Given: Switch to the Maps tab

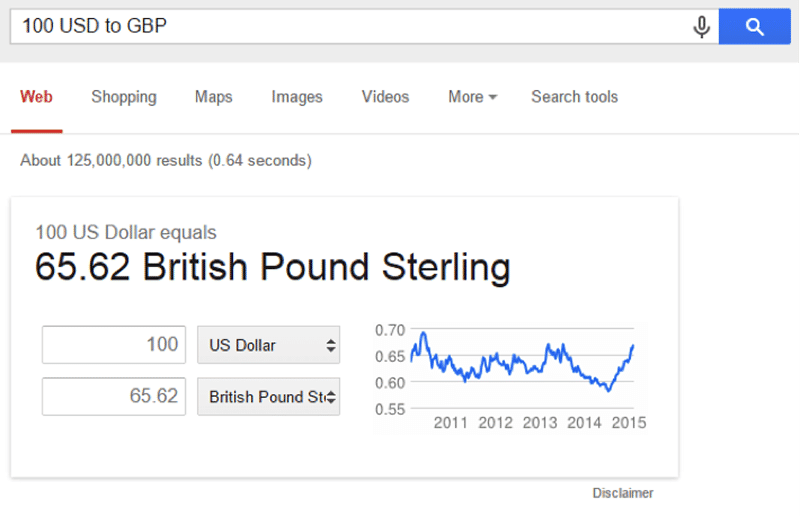Looking at the screenshot, I should pos(214,97).
